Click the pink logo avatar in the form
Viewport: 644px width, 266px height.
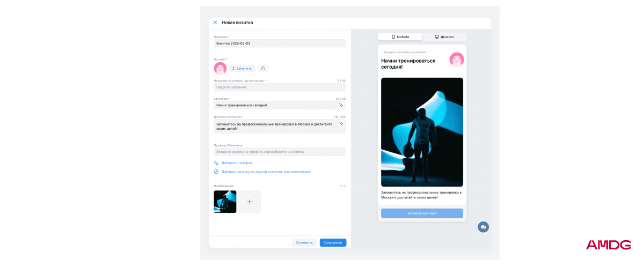coord(220,68)
